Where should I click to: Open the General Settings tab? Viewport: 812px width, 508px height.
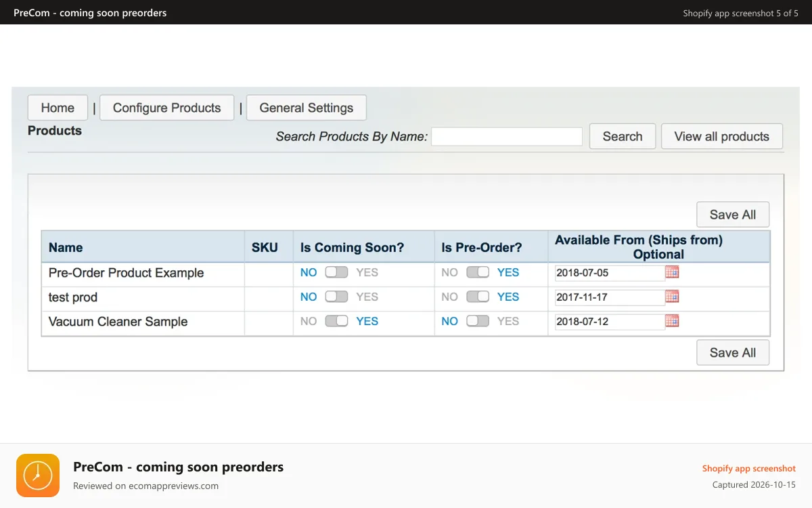pyautogui.click(x=307, y=108)
